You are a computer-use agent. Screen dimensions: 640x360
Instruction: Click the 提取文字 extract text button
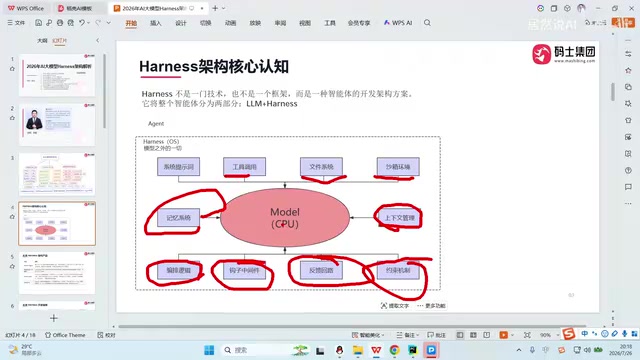point(395,306)
